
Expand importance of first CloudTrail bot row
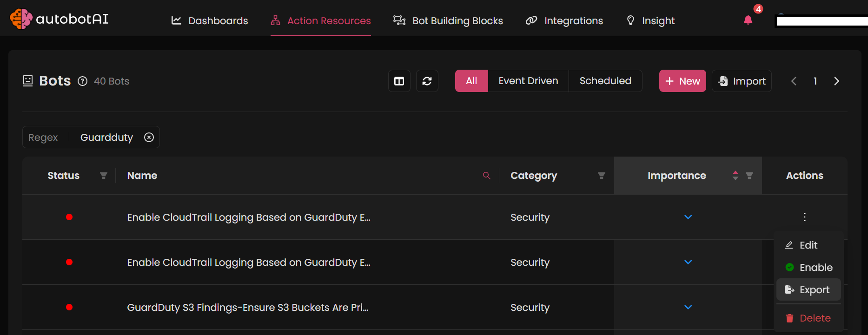688,217
